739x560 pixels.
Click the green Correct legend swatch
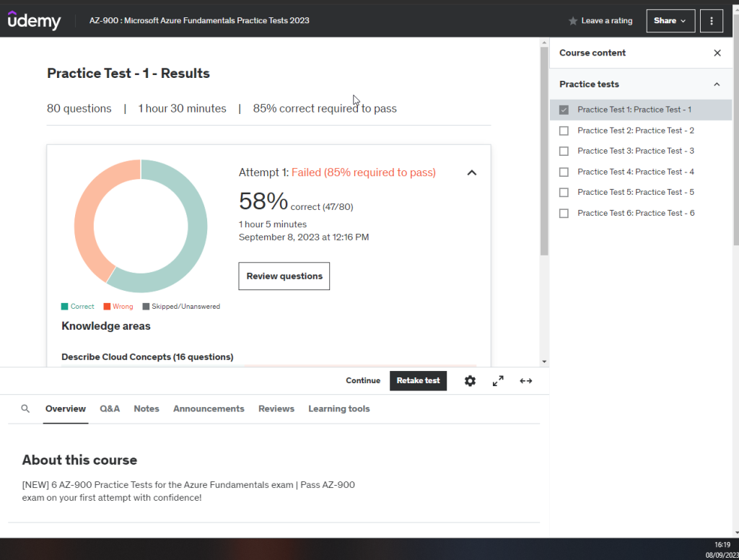(64, 307)
